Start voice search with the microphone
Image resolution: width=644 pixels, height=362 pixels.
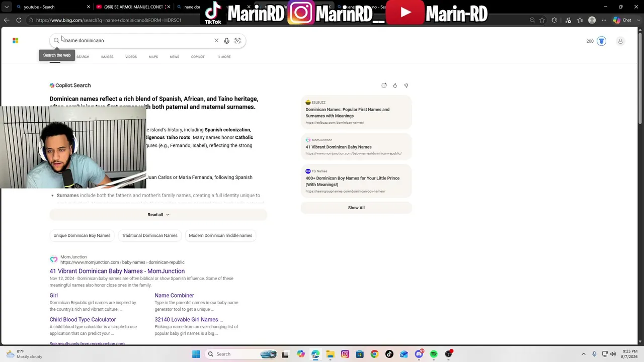[x=227, y=41]
